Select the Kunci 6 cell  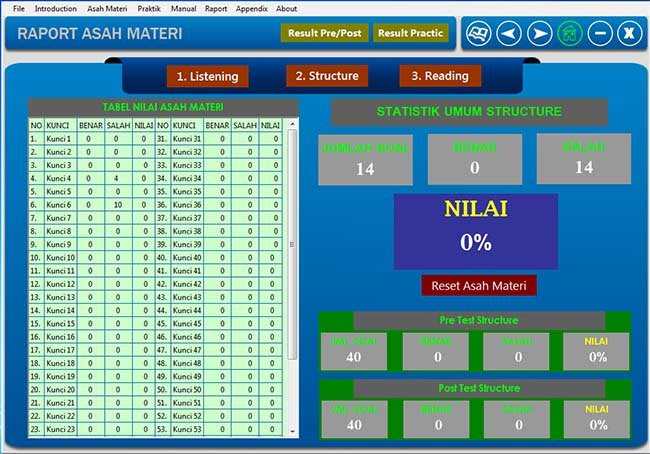point(61,205)
